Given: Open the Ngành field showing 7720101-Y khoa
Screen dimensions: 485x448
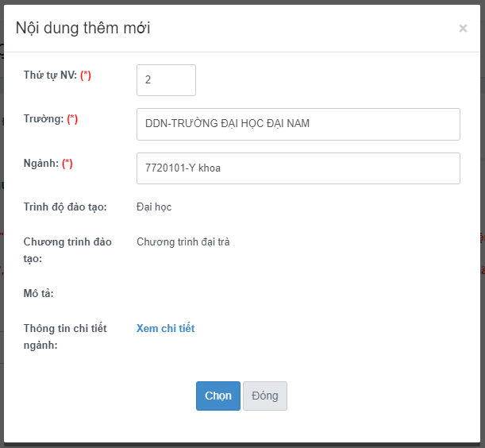Looking at the screenshot, I should pyautogui.click(x=298, y=168).
